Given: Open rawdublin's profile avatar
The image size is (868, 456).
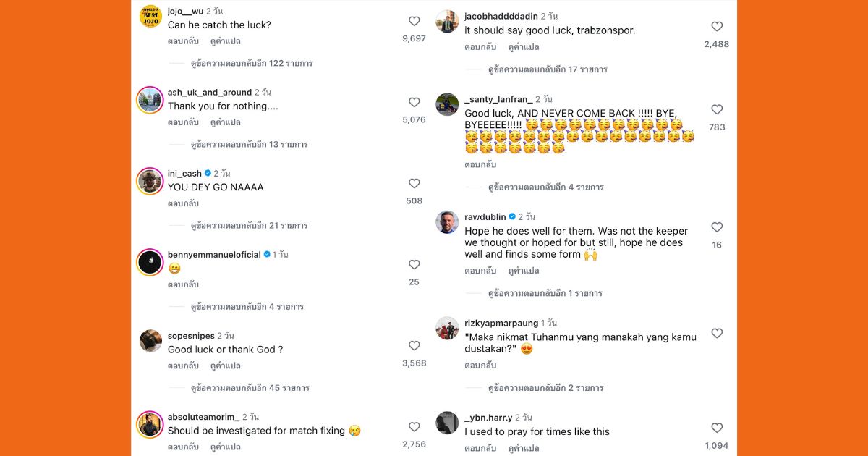Looking at the screenshot, I should 447,222.
